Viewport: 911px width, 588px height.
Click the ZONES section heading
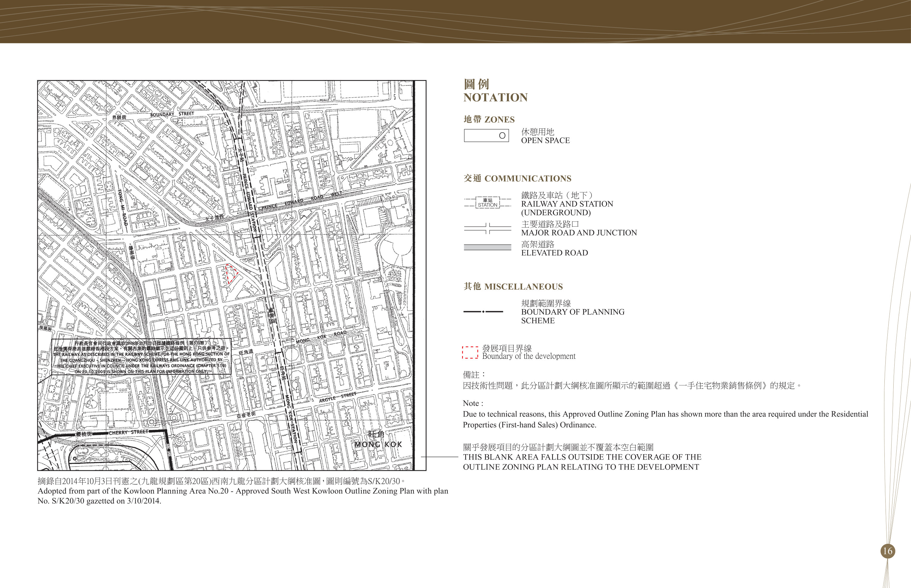pos(489,119)
